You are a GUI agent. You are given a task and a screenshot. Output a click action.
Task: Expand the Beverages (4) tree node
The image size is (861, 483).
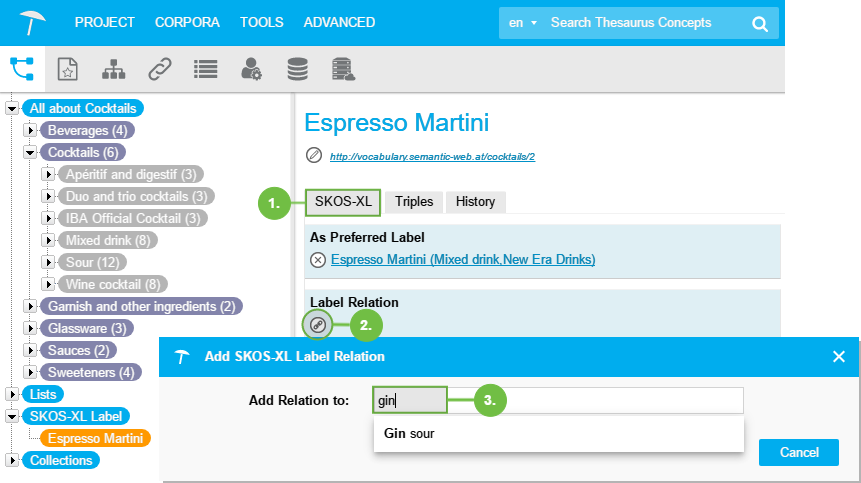[30, 130]
